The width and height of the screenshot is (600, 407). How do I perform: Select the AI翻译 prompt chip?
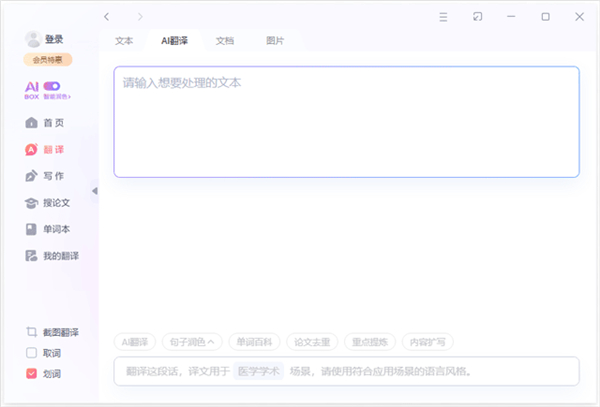pos(135,342)
